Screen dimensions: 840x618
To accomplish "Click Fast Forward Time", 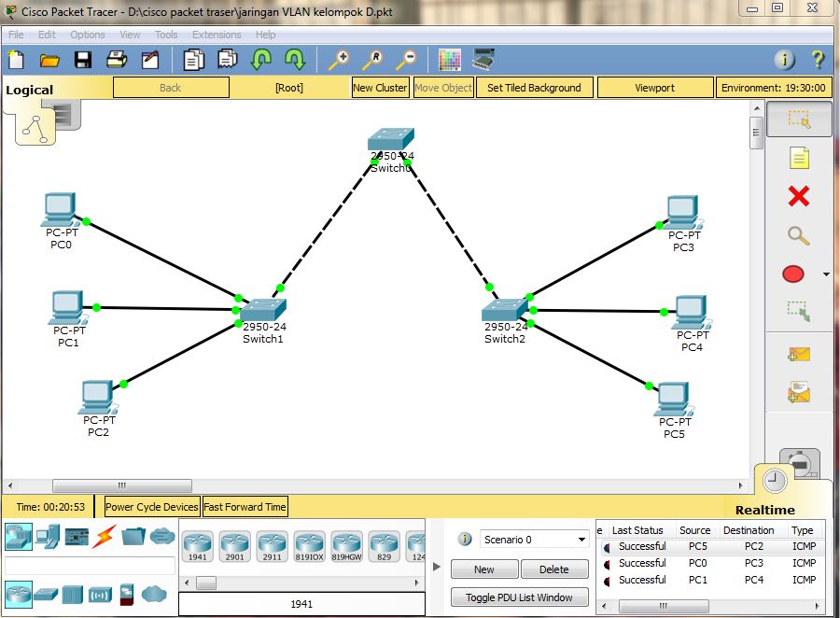I will 245,507.
